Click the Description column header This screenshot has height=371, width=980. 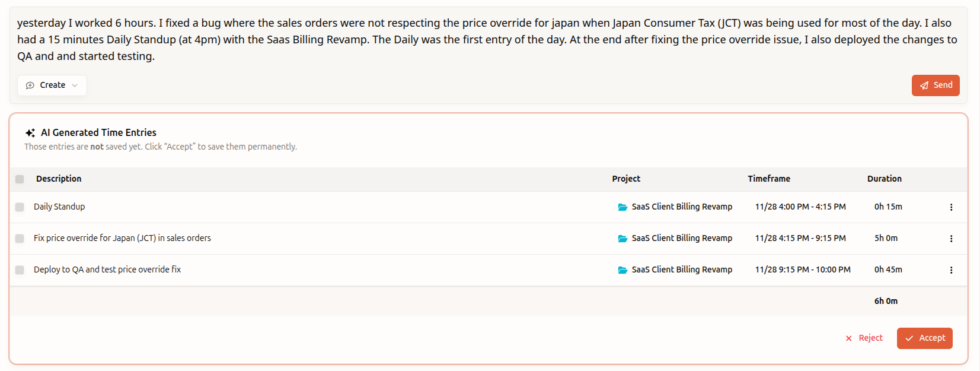click(x=59, y=179)
